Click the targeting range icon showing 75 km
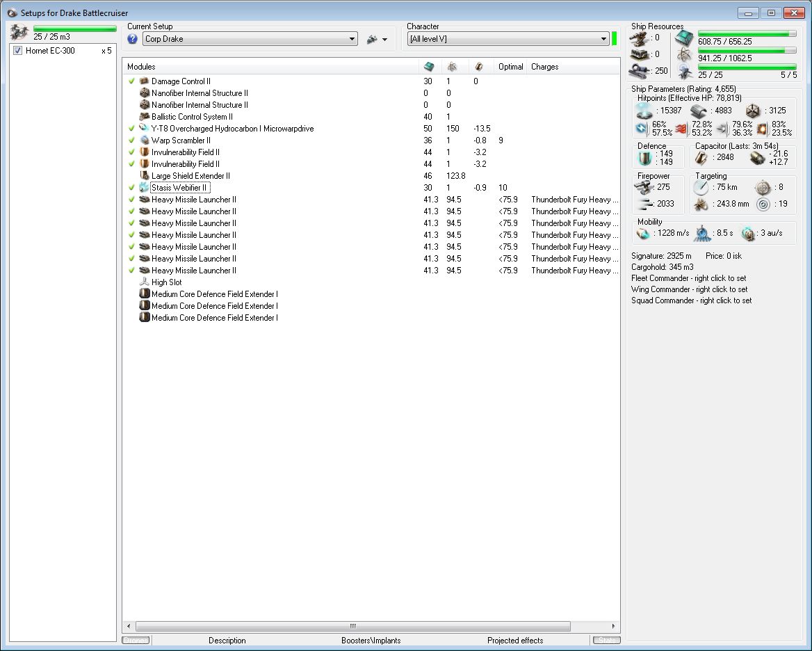812x651 pixels. click(701, 188)
